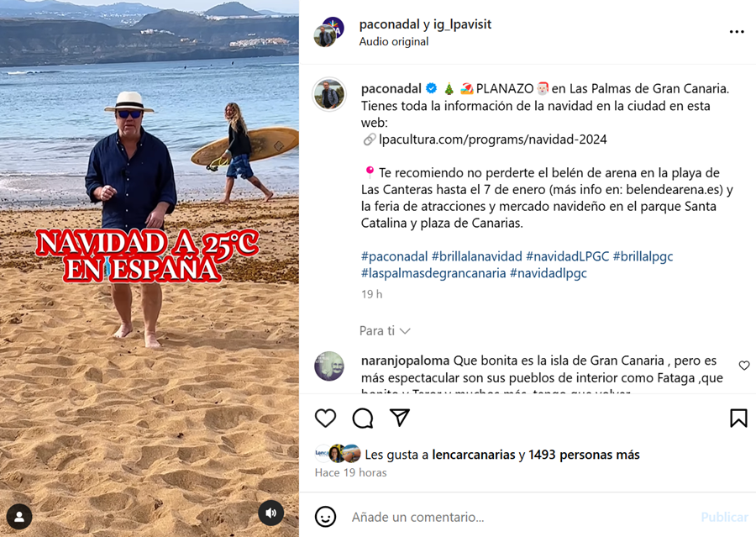
Task: Open lencarcanarias profile from likes
Action: click(474, 455)
